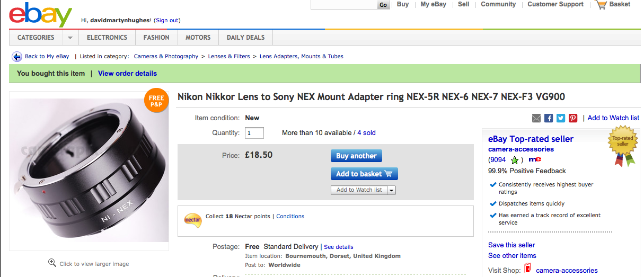Share listing on Facebook icon

click(549, 118)
